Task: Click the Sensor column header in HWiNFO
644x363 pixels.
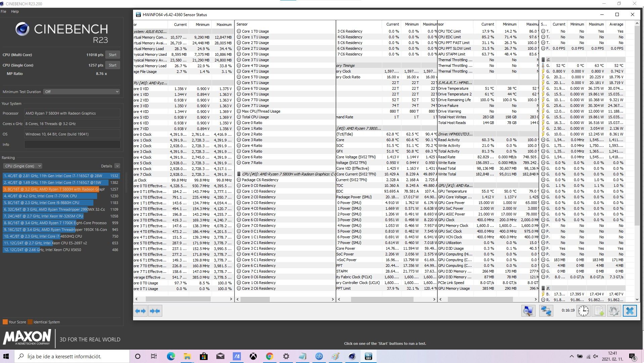Action: [x=242, y=24]
